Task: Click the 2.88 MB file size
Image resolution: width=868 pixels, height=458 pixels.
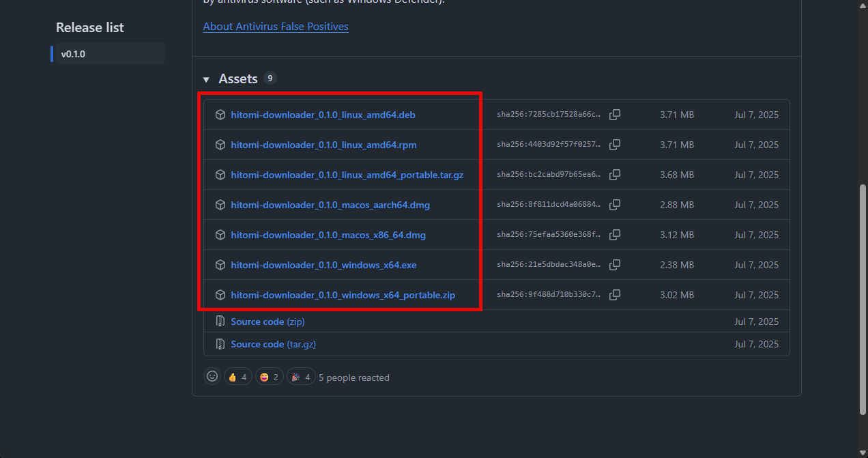Action: pos(677,205)
